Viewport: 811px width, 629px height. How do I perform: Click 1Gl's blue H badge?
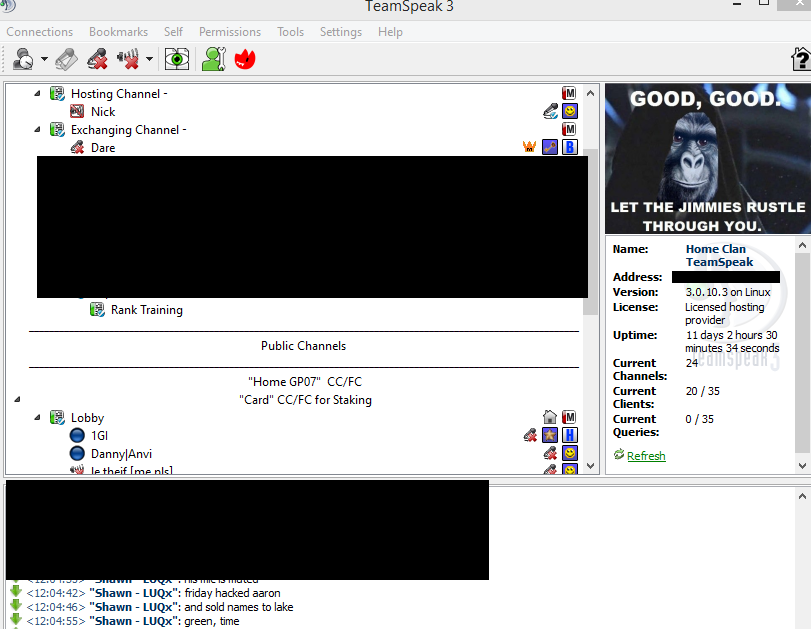pos(569,435)
